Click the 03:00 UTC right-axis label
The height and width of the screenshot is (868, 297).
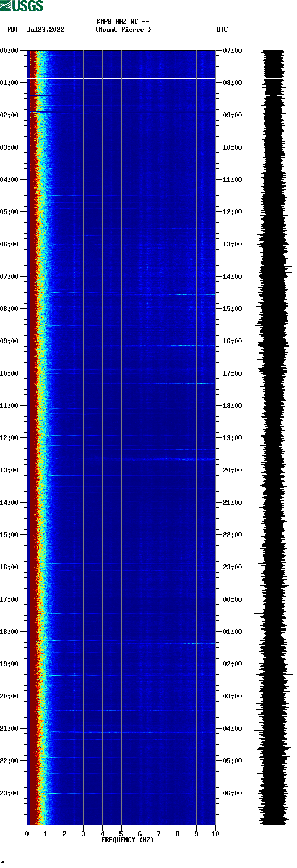coord(232,696)
